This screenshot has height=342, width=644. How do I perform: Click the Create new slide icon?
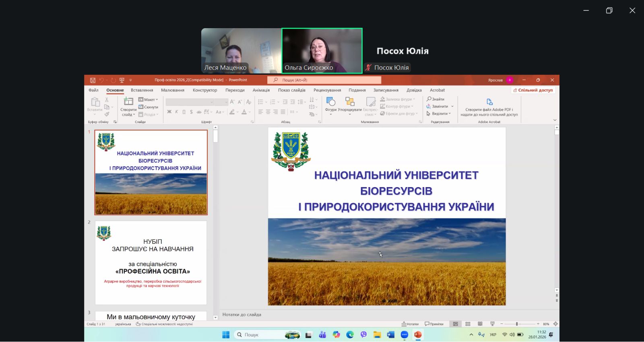pyautogui.click(x=128, y=101)
